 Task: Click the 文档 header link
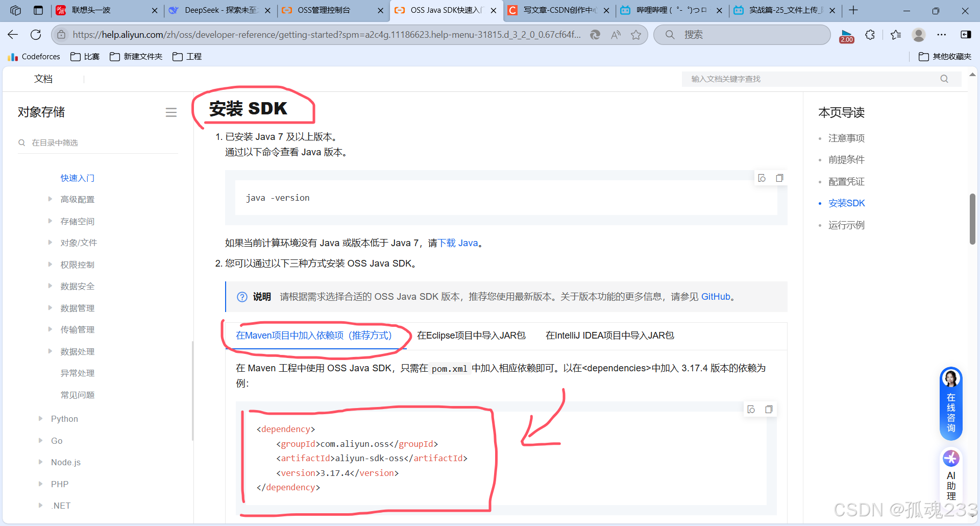pos(43,79)
